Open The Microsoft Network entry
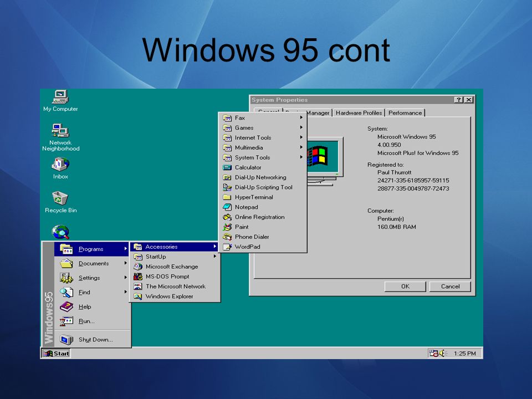Screen dimensions: 532x399 [175, 287]
